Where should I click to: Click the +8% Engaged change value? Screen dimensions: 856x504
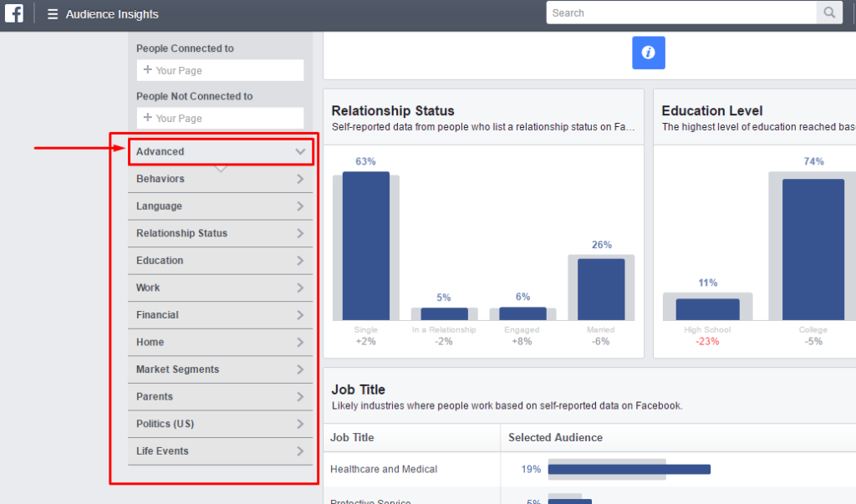click(522, 341)
